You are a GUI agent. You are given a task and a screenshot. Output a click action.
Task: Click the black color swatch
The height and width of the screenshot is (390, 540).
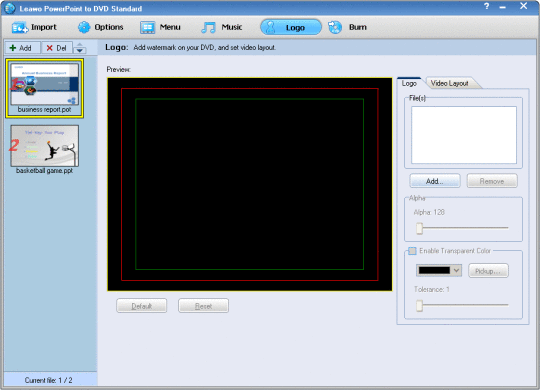point(434,270)
